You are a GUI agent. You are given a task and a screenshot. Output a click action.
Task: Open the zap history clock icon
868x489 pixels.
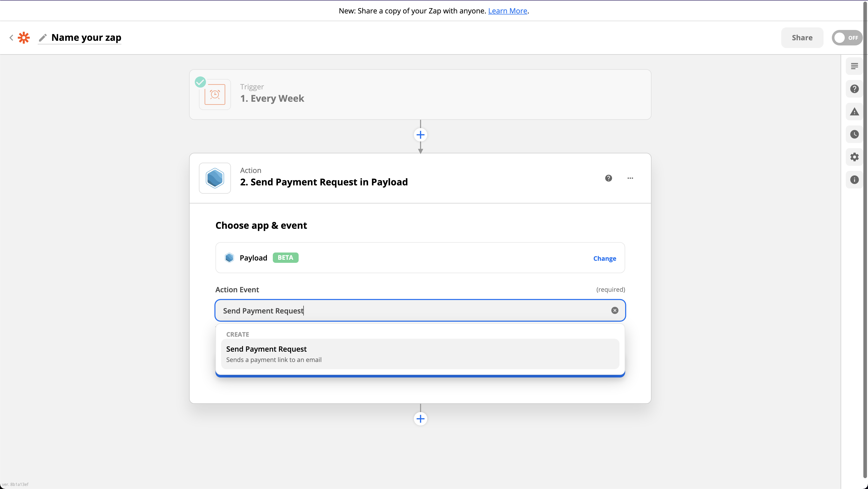tap(854, 134)
